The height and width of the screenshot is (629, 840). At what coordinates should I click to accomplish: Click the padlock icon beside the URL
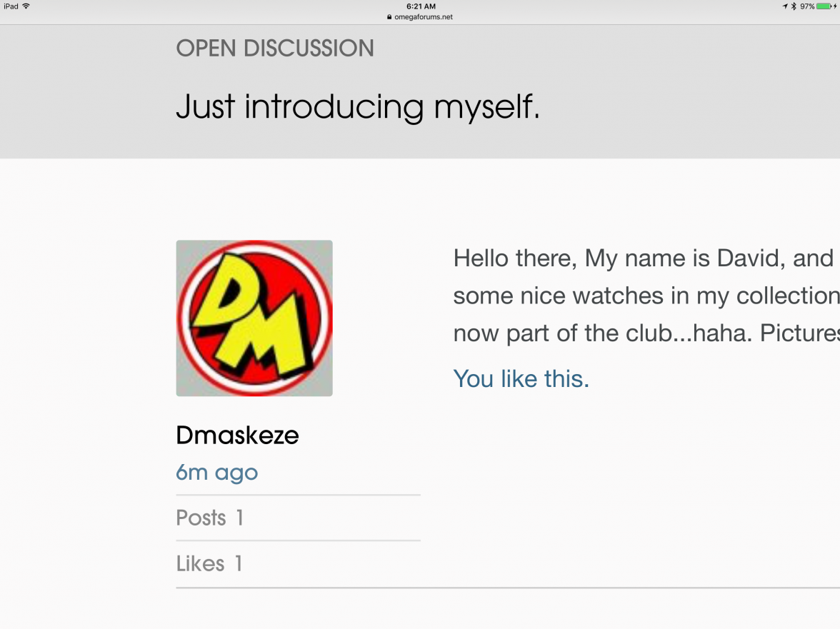[389, 17]
